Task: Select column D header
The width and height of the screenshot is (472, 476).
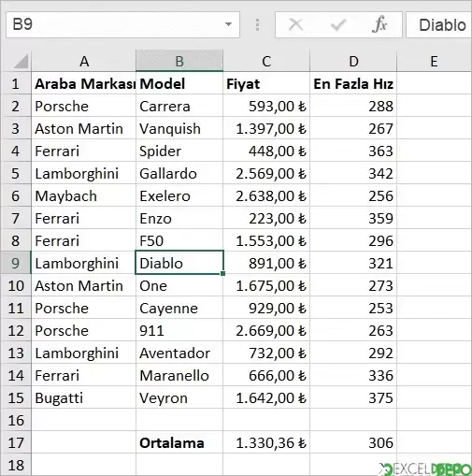Action: (x=353, y=61)
